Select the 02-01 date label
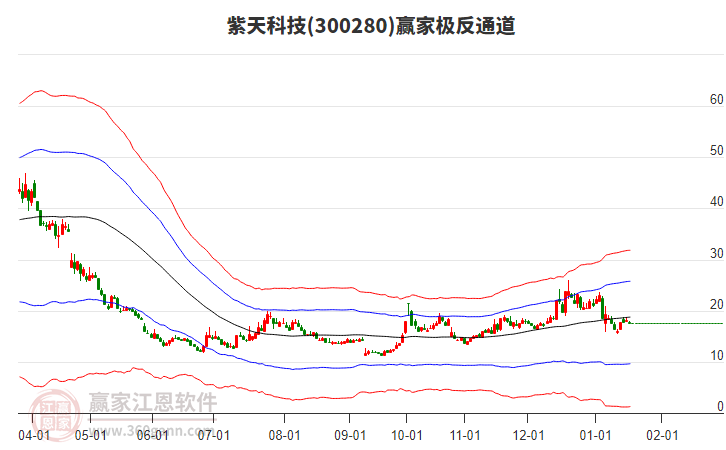Screen dimensions: 726x450 pyautogui.click(x=662, y=436)
